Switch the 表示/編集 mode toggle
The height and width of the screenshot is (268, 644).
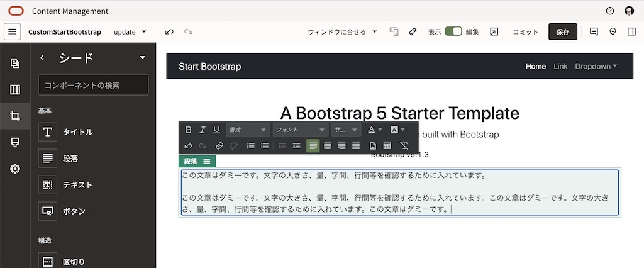pos(453,31)
